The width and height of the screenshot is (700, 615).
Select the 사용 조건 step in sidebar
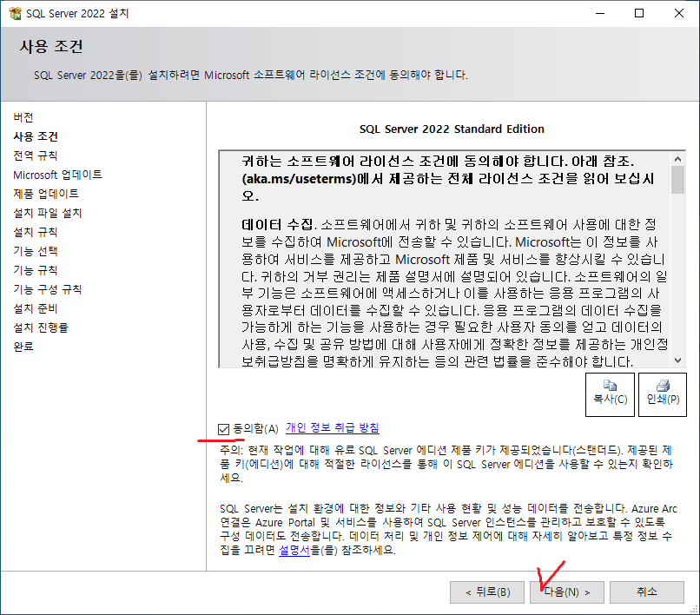pos(36,136)
